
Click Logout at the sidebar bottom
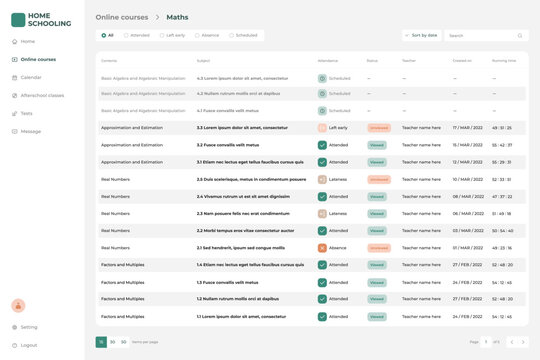[24, 345]
